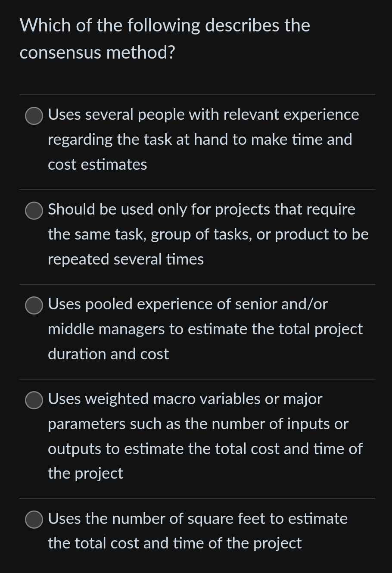Viewport: 392px width, 573px height.
Task: Click the circle beside the top answer
Action: point(34,115)
